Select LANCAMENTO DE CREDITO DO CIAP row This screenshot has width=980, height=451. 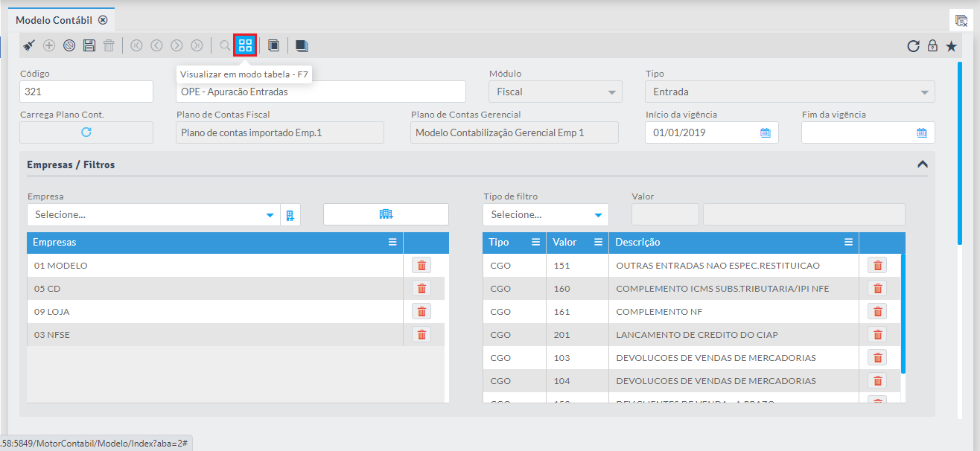[691, 335]
